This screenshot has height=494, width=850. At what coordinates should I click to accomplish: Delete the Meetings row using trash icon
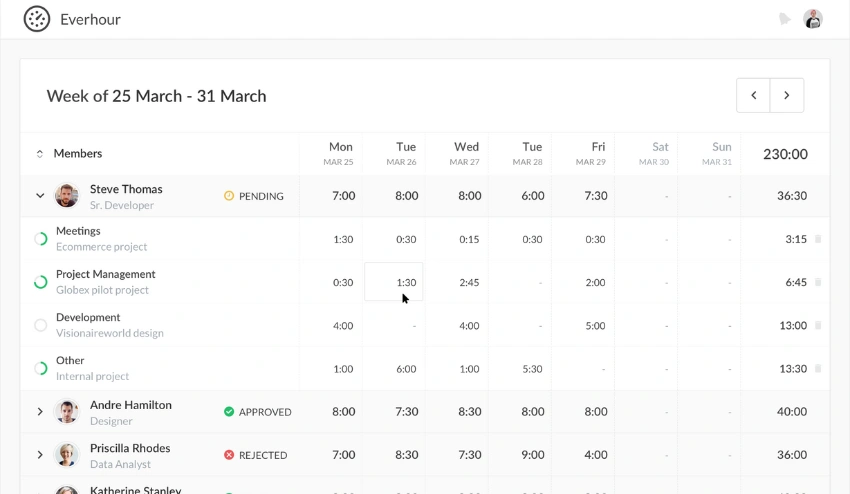[818, 239]
